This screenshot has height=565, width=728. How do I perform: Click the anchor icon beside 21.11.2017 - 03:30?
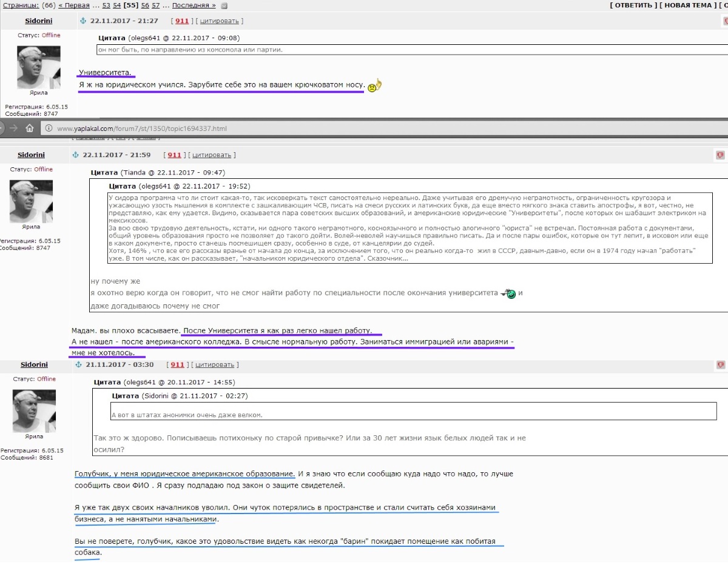[x=78, y=365]
